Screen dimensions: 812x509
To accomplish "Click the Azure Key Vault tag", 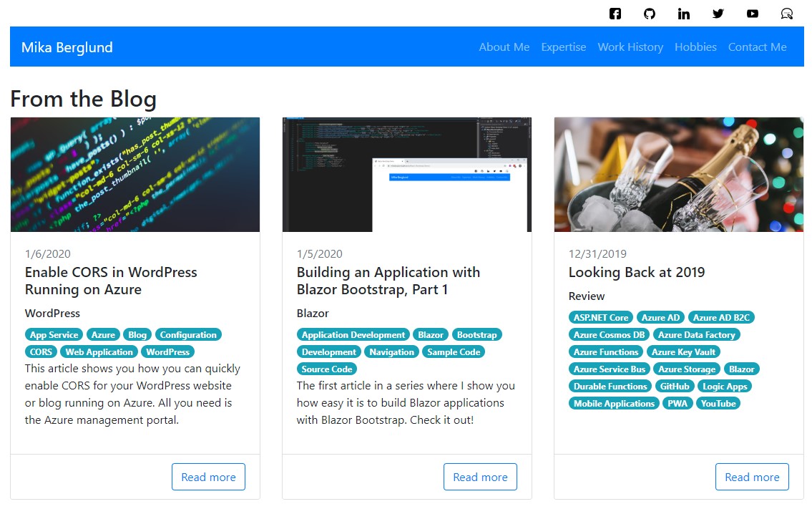I will tap(683, 352).
